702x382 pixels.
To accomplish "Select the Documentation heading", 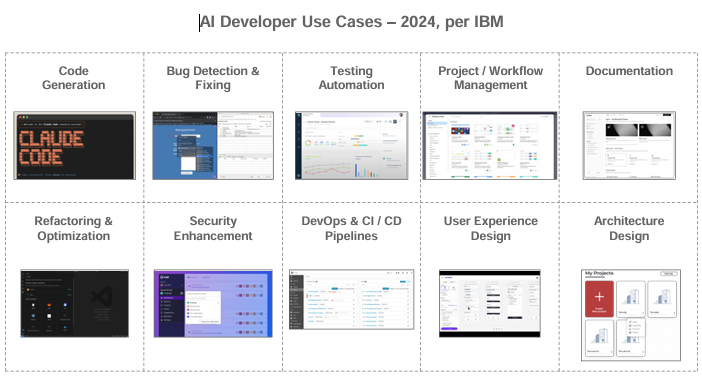I will click(629, 71).
